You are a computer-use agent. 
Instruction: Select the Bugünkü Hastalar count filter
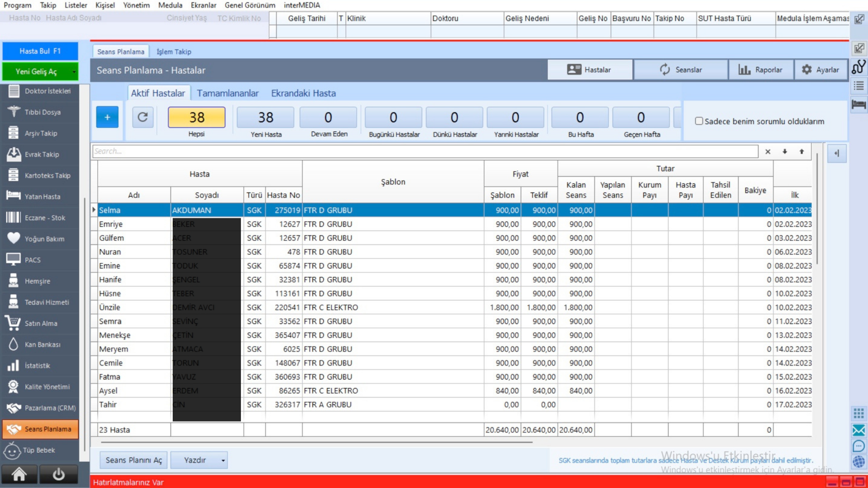coord(393,117)
